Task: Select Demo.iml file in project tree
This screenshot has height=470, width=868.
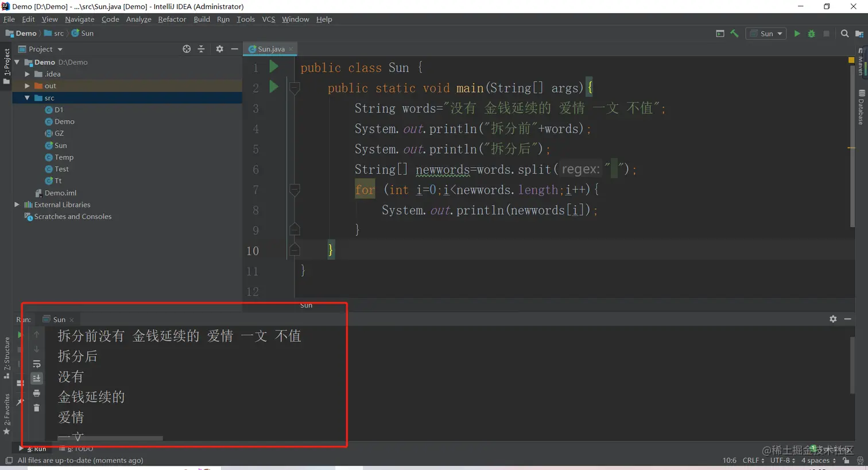Action: 56,193
